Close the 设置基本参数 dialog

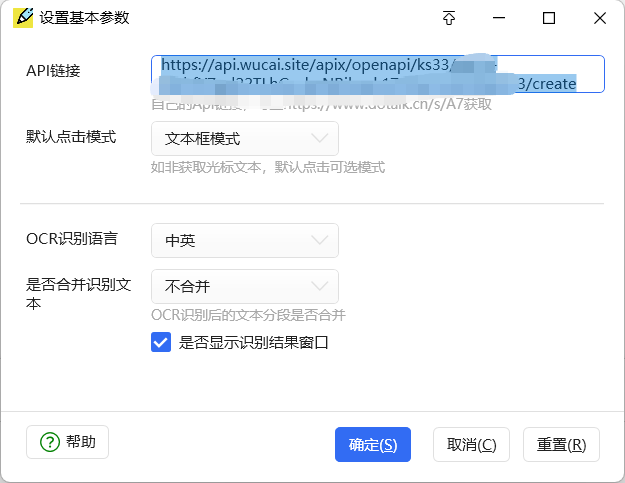pos(598,18)
